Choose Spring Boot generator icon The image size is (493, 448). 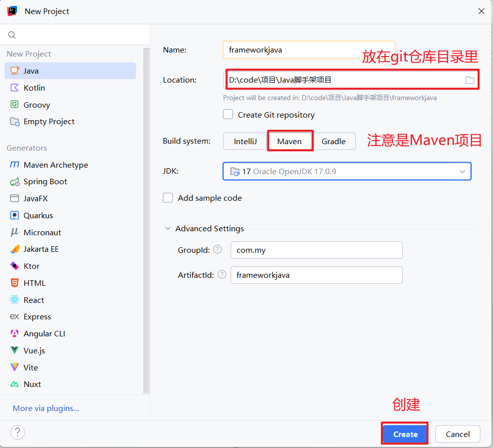[x=15, y=182]
